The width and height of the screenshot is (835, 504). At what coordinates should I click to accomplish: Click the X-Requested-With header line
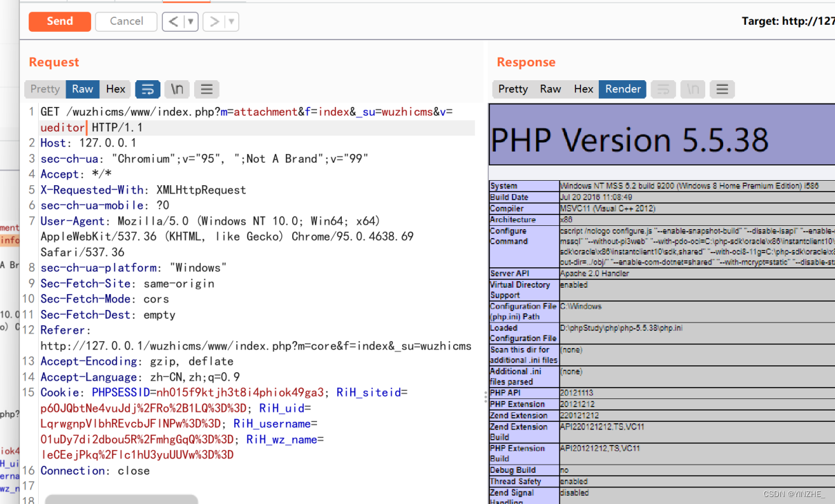pos(143,190)
